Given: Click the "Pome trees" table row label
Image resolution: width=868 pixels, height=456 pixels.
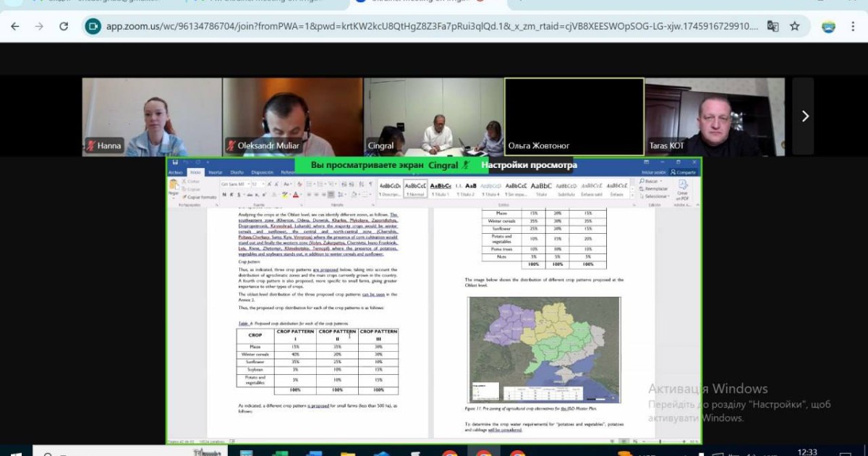Looking at the screenshot, I should pyautogui.click(x=502, y=248).
